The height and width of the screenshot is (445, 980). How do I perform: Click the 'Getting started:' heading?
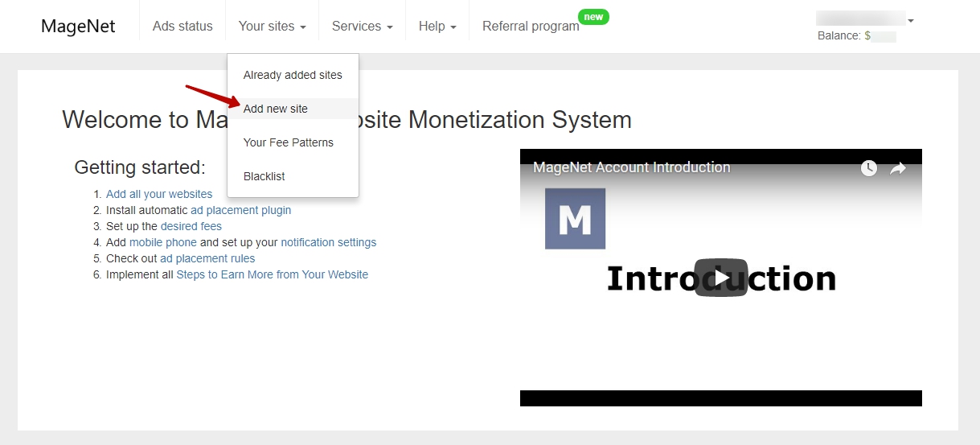[x=140, y=167]
